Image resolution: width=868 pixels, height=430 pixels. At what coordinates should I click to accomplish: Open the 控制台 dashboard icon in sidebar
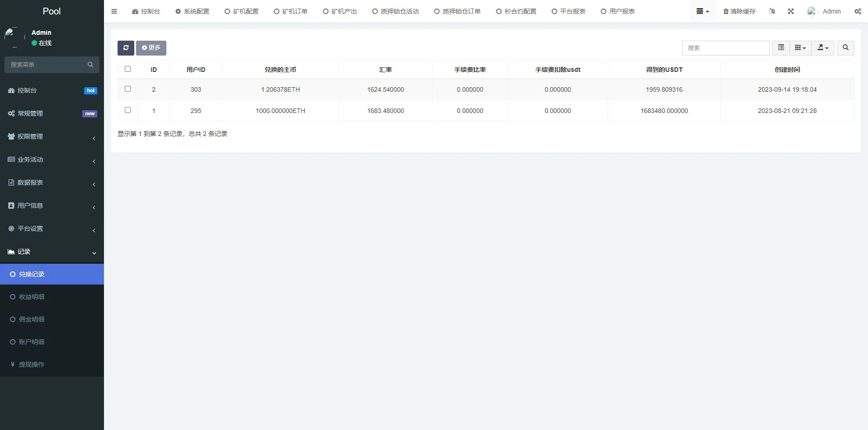(x=11, y=90)
